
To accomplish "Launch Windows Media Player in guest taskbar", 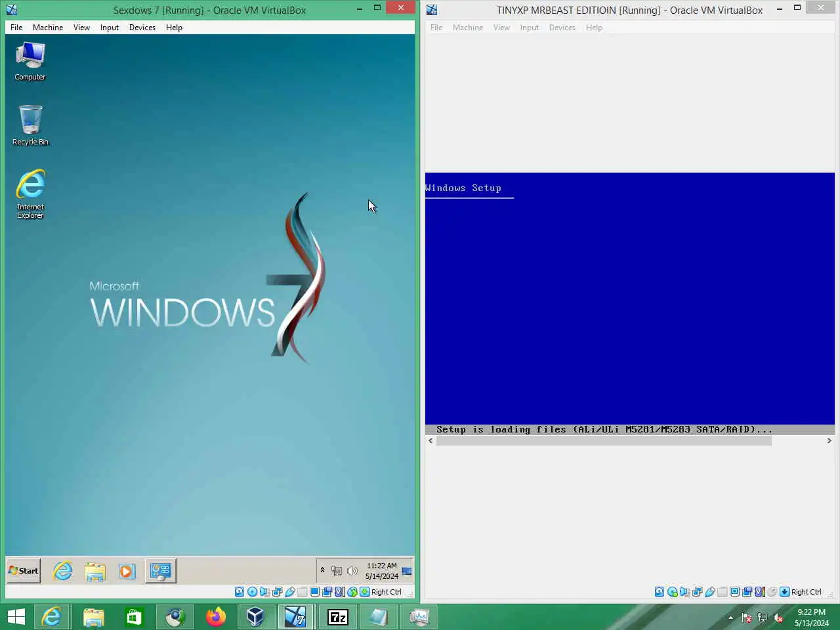I will pyautogui.click(x=127, y=571).
